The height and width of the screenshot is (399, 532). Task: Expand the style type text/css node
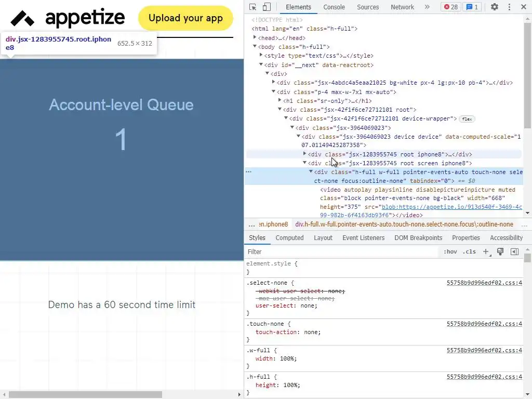click(261, 55)
